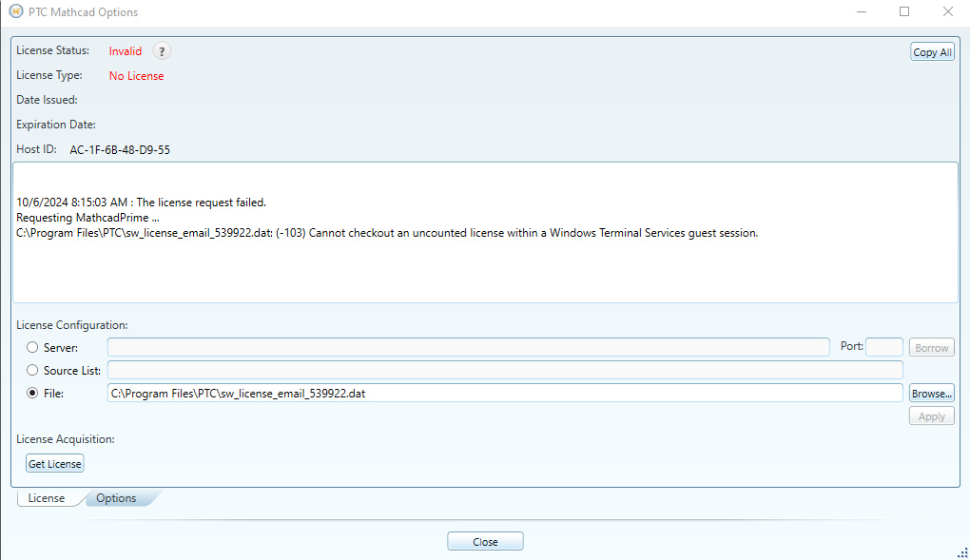970x560 pixels.
Task: Switch to the Options tab
Action: click(115, 497)
